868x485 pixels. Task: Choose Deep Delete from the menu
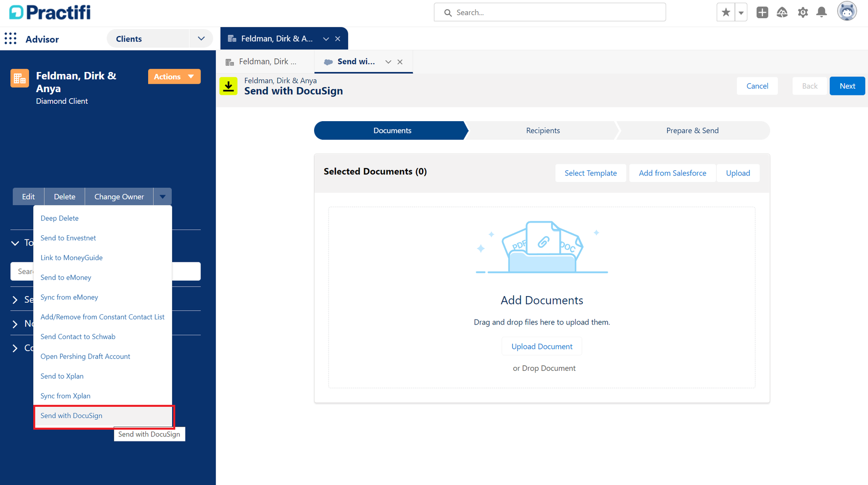point(103,218)
